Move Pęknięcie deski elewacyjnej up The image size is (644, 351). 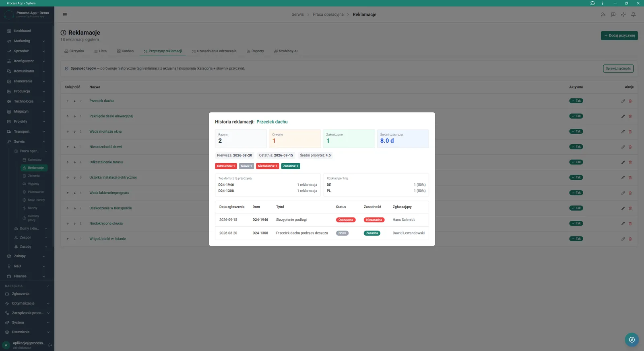pyautogui.click(x=68, y=116)
